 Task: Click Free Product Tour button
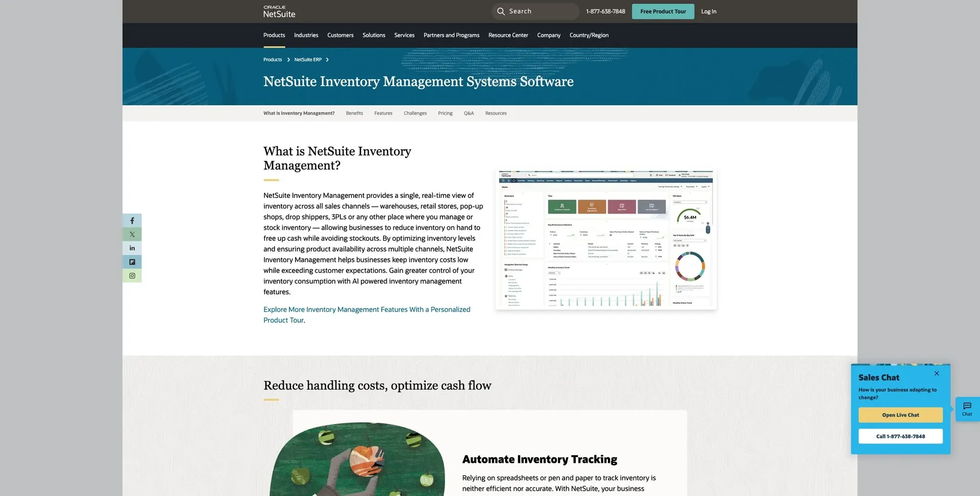pyautogui.click(x=663, y=11)
